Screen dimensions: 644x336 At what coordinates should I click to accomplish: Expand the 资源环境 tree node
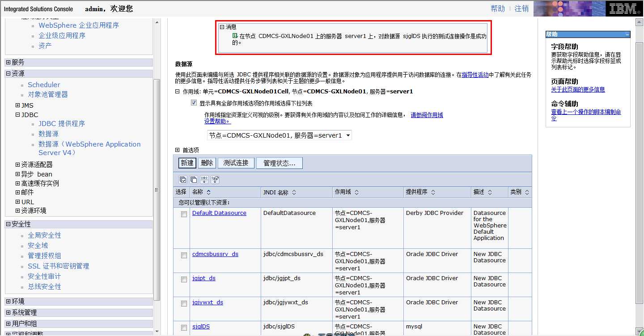click(x=18, y=211)
